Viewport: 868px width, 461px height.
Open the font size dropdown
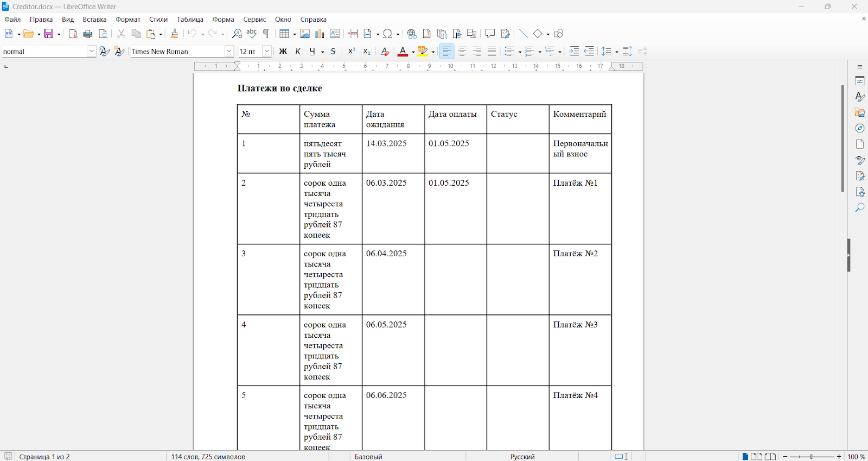(266, 51)
